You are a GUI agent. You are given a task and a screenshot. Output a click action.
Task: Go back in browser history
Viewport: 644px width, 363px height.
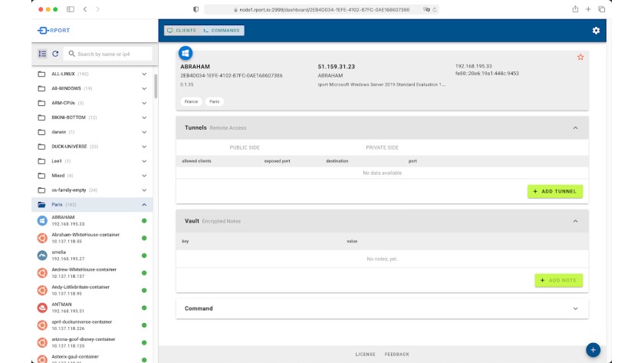pos(85,9)
